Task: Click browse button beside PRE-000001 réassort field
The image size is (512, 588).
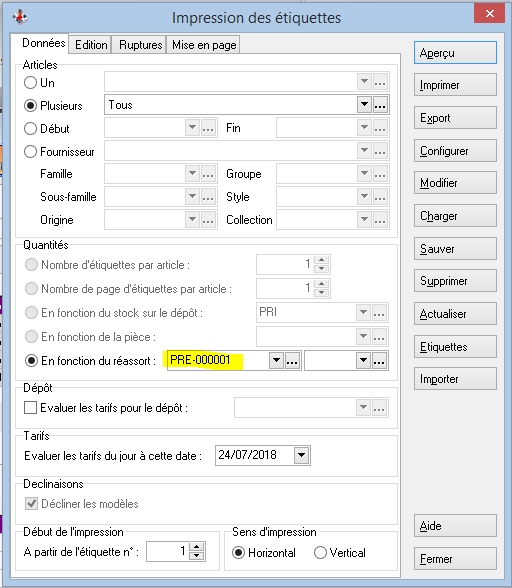Action: 292,361
